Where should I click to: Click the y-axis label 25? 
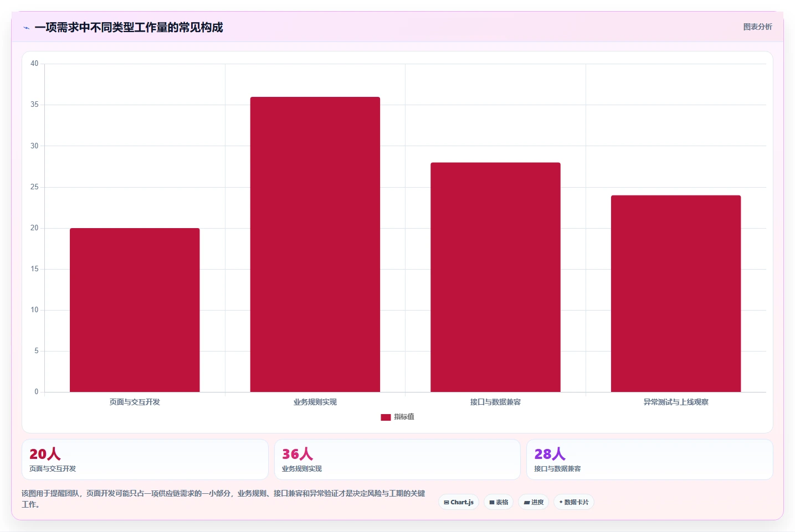(34, 187)
